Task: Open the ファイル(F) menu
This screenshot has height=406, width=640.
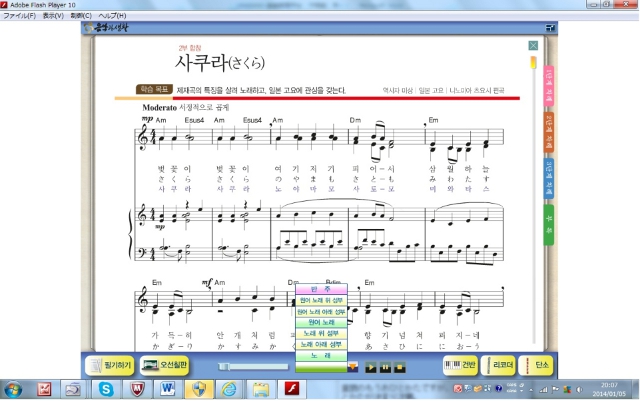Action: [x=19, y=16]
